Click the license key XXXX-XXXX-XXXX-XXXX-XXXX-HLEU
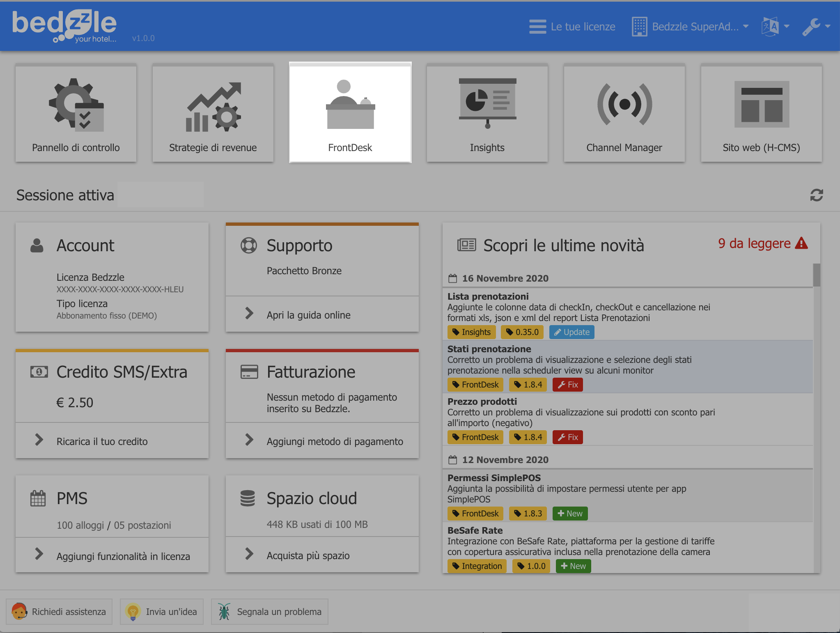The width and height of the screenshot is (840, 633). click(x=120, y=289)
